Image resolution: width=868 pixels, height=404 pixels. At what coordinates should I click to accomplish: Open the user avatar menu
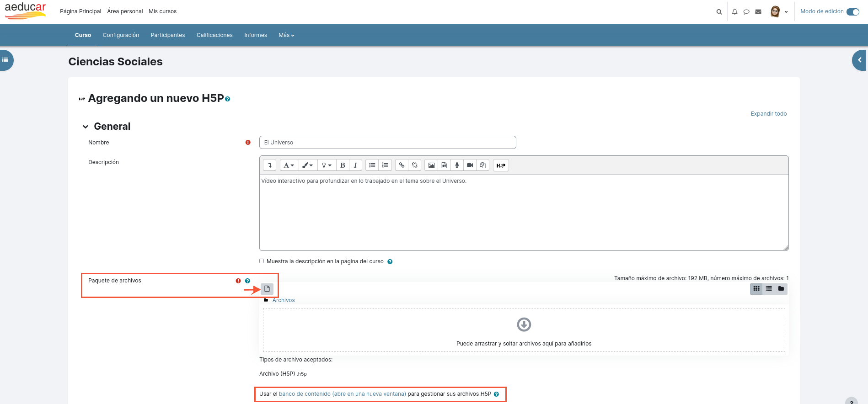click(x=779, y=12)
